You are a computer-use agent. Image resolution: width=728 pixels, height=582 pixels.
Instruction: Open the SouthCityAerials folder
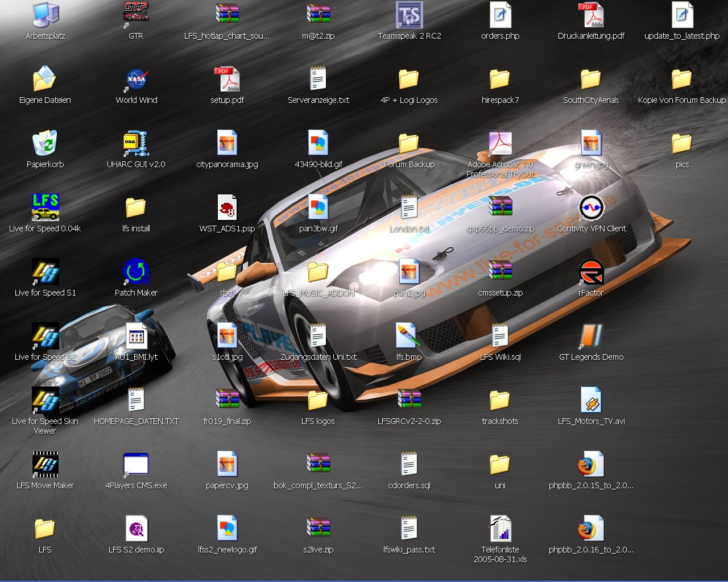click(x=591, y=80)
